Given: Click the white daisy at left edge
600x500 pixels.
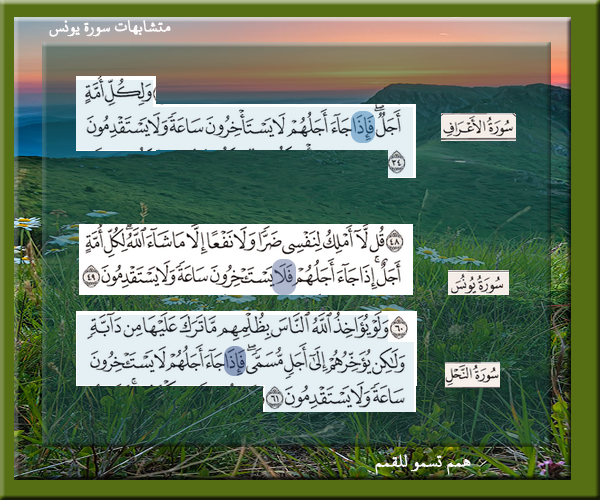Looking at the screenshot, I should click(27, 222).
